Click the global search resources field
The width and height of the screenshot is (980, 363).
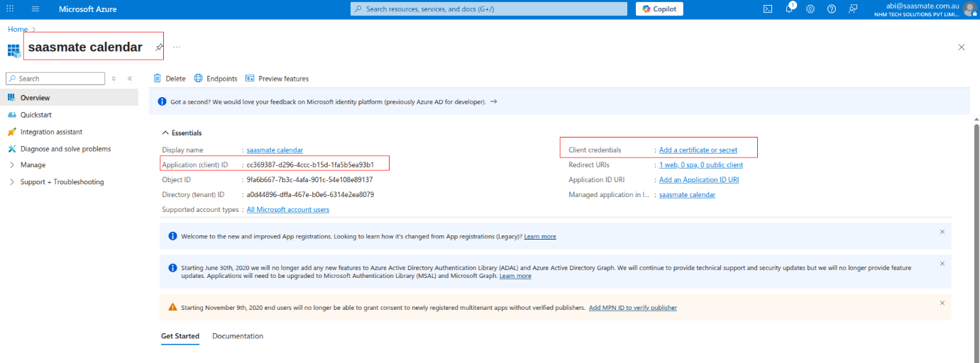[489, 9]
